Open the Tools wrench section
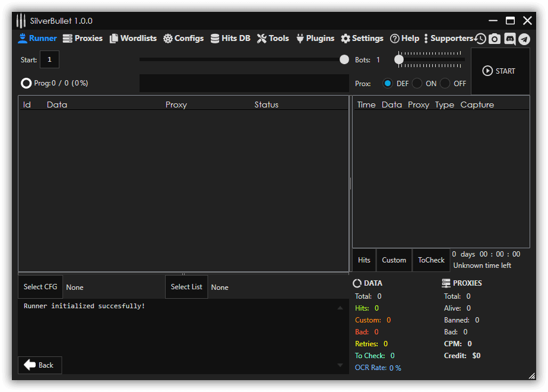The height and width of the screenshot is (392, 548). [273, 38]
